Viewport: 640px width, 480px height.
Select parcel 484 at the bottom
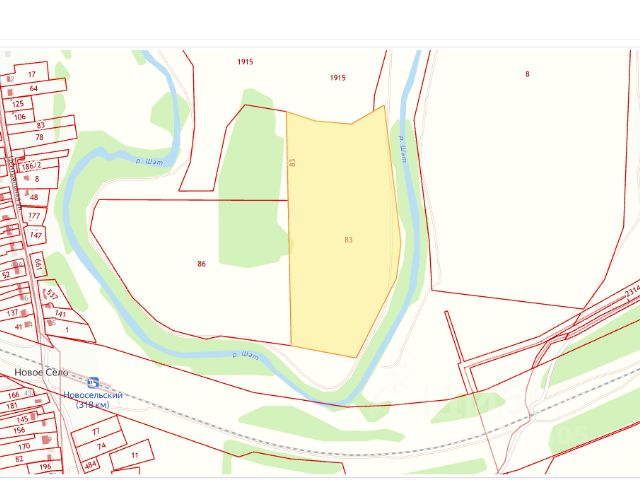[x=91, y=465]
